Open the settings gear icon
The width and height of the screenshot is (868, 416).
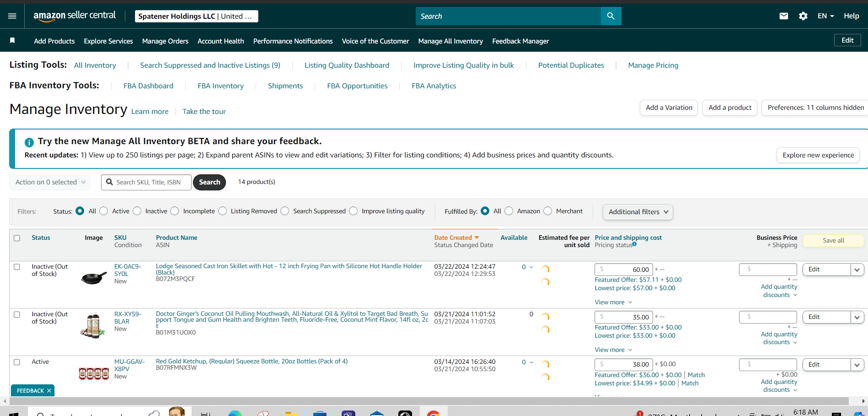(x=803, y=16)
